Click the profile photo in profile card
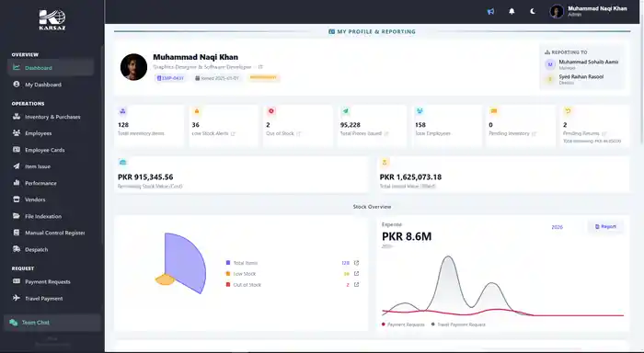Viewport: 644px width, 353px height. point(134,67)
